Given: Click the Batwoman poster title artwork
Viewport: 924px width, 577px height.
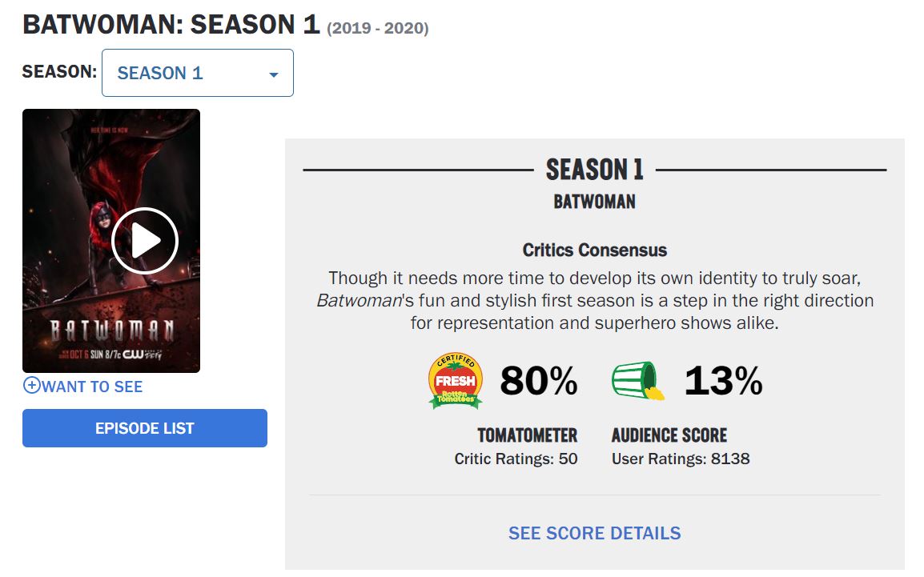Looking at the screenshot, I should pyautogui.click(x=111, y=331).
